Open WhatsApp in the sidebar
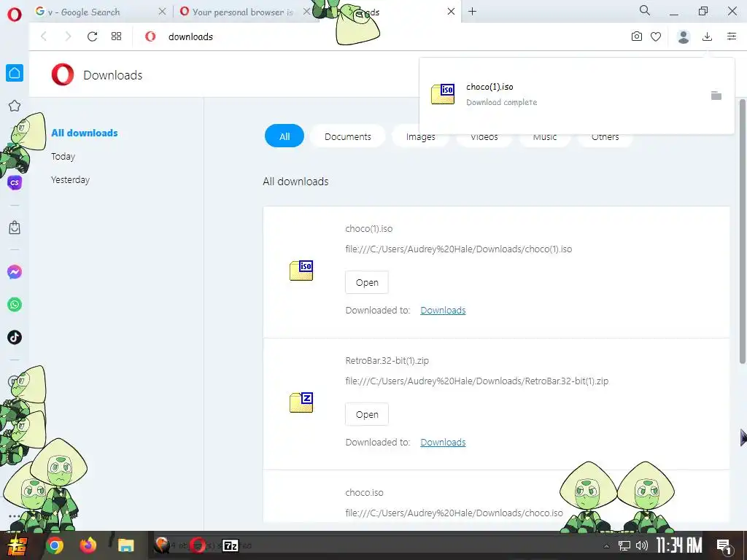Viewport: 747px width, 560px height. coord(15,305)
